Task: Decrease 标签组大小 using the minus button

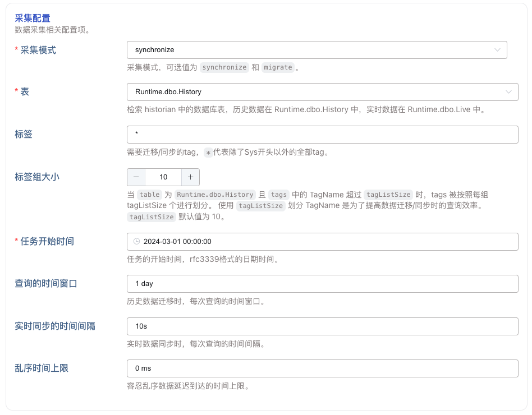Action: [x=136, y=177]
